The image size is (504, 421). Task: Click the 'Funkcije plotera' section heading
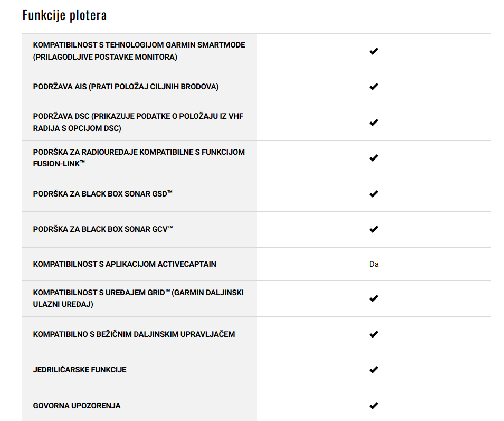(x=64, y=15)
